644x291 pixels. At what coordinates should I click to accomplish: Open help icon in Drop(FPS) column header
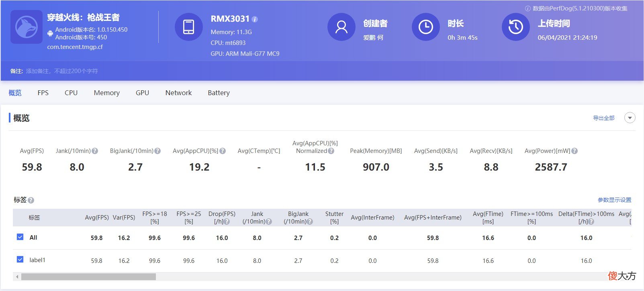[x=227, y=222]
